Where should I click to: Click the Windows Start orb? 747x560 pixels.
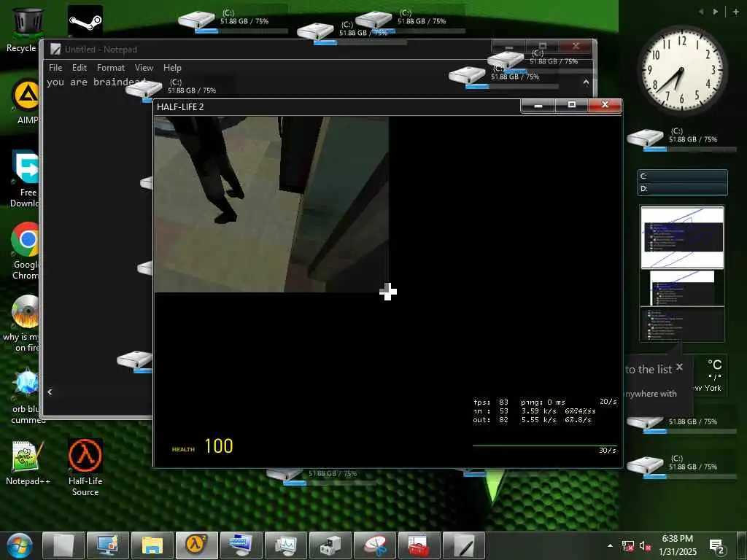[19, 545]
